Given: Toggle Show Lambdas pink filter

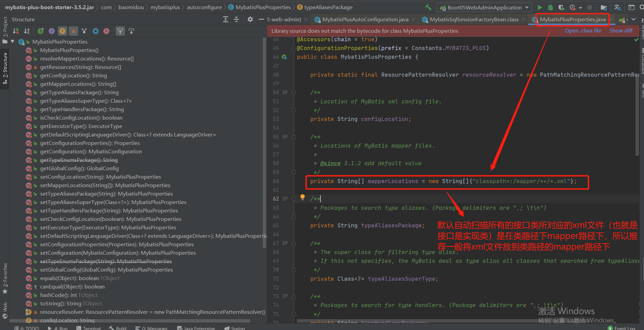Looking at the screenshot, I should pos(106,31).
